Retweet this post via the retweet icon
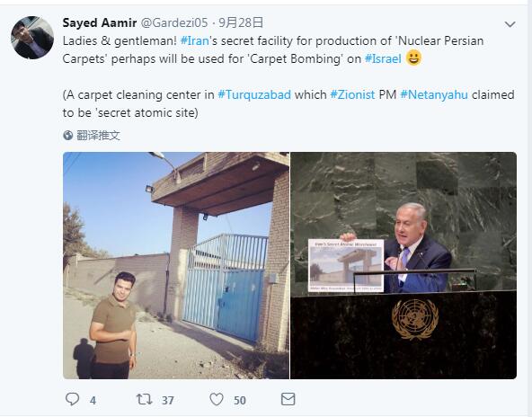Viewport: 532px width, 417px height. 144,399
